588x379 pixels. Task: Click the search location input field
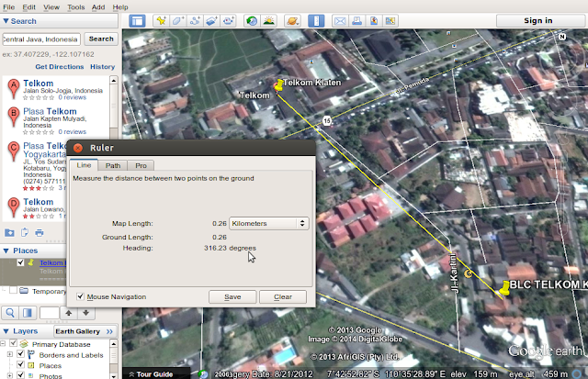[x=41, y=39]
